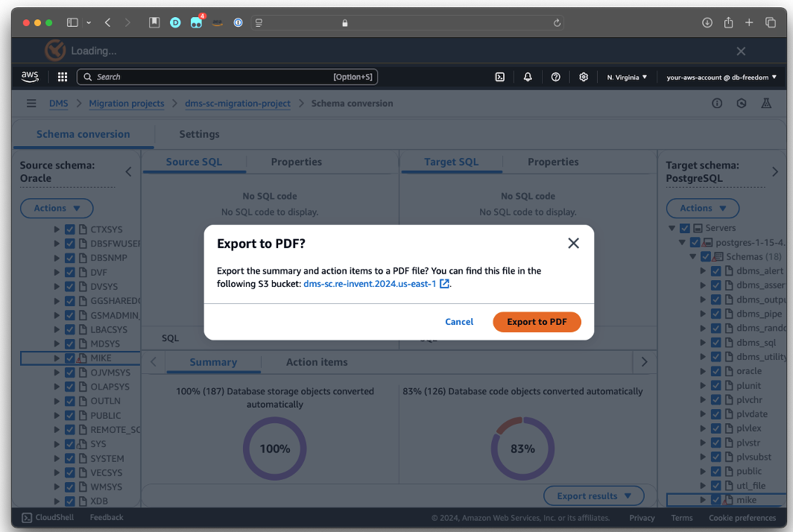Open the notifications bell icon

(x=528, y=77)
